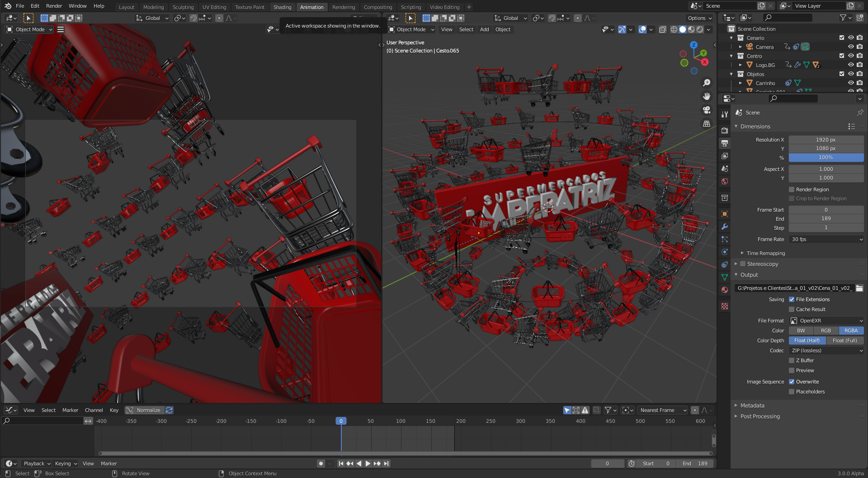Open the Texture properties tab
868x478 pixels.
click(725, 306)
